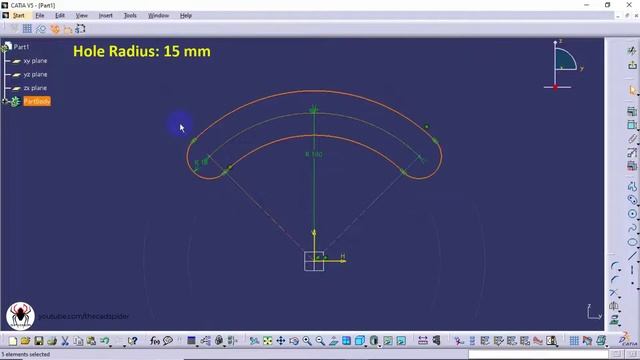Select the zx plane tree item
Screen dimensions: 640x360
click(x=35, y=88)
